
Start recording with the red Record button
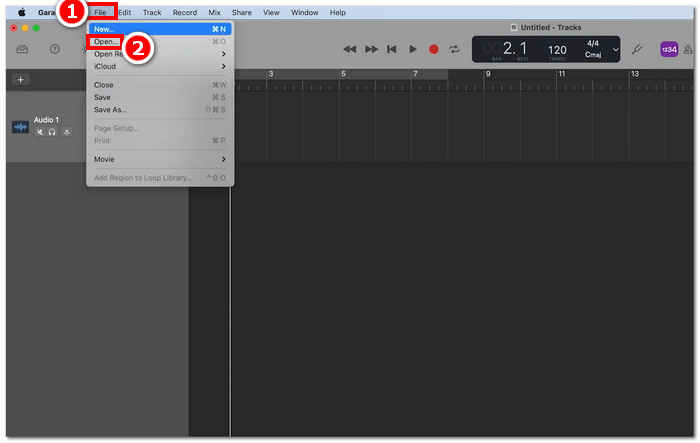coord(433,49)
